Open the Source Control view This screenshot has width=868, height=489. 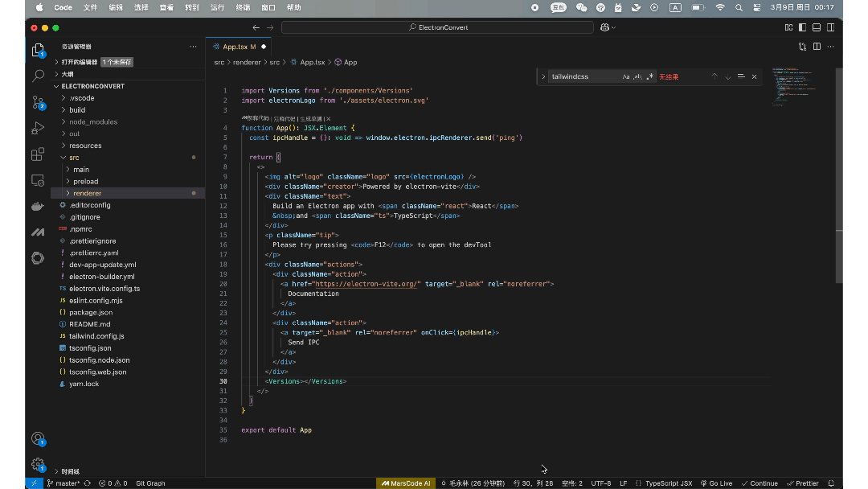[x=38, y=102]
